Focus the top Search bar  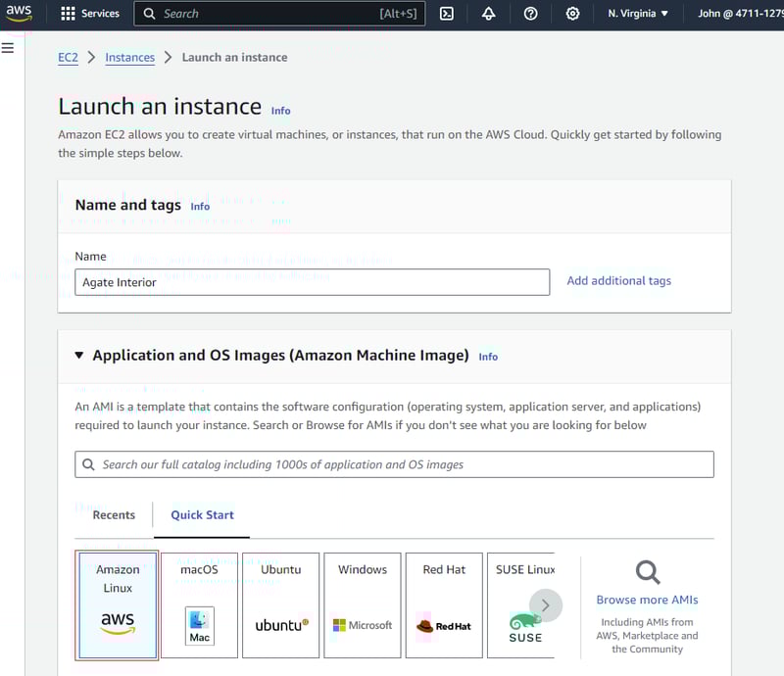(279, 14)
